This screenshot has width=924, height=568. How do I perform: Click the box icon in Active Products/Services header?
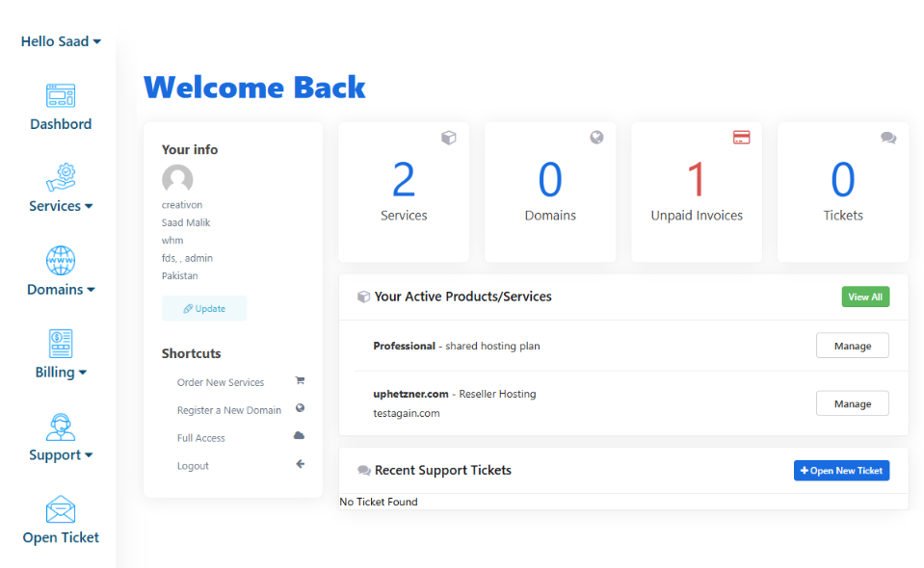pos(363,297)
